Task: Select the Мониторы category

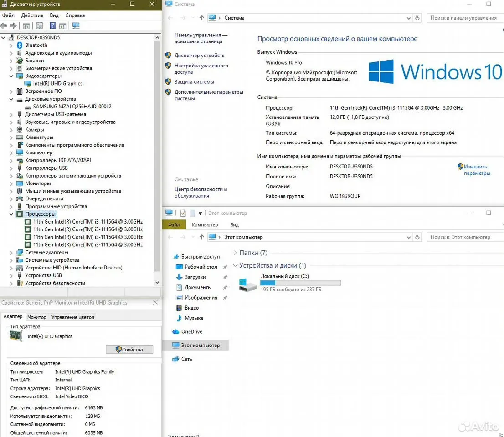Action: pyautogui.click(x=38, y=183)
